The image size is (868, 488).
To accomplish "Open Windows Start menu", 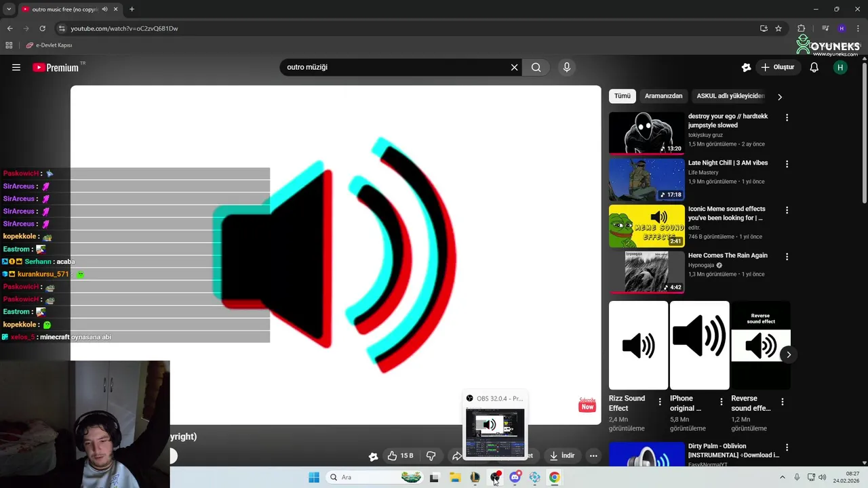I will [314, 477].
